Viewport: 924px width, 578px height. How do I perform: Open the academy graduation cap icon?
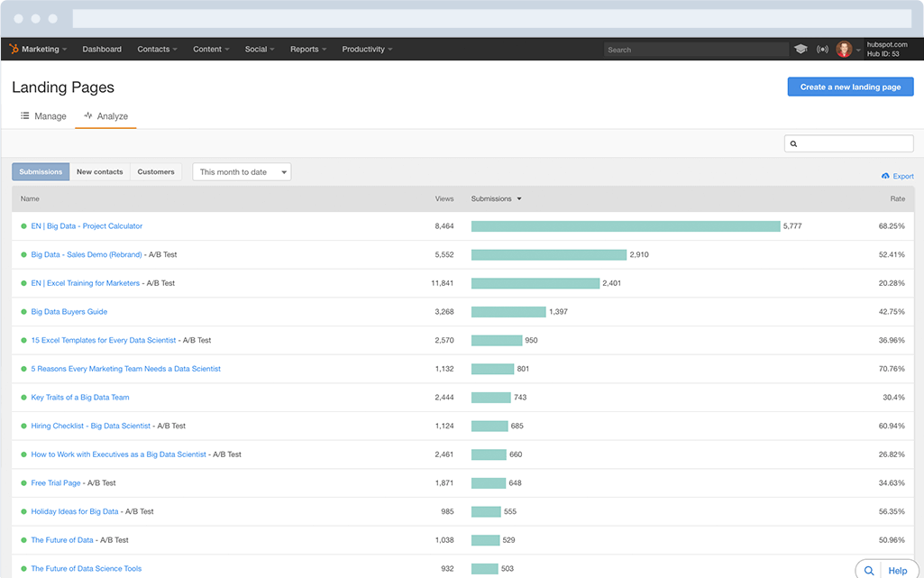(800, 49)
